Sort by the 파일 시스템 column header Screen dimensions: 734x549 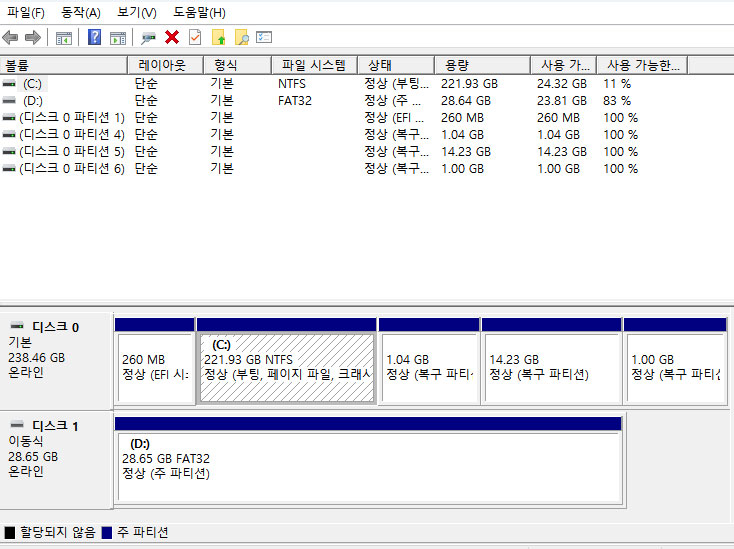[313, 65]
